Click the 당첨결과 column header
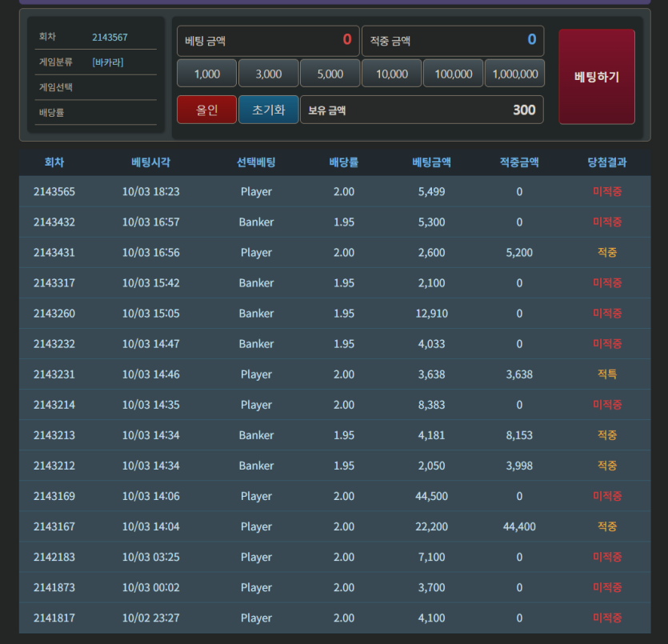668x644 pixels. point(607,162)
